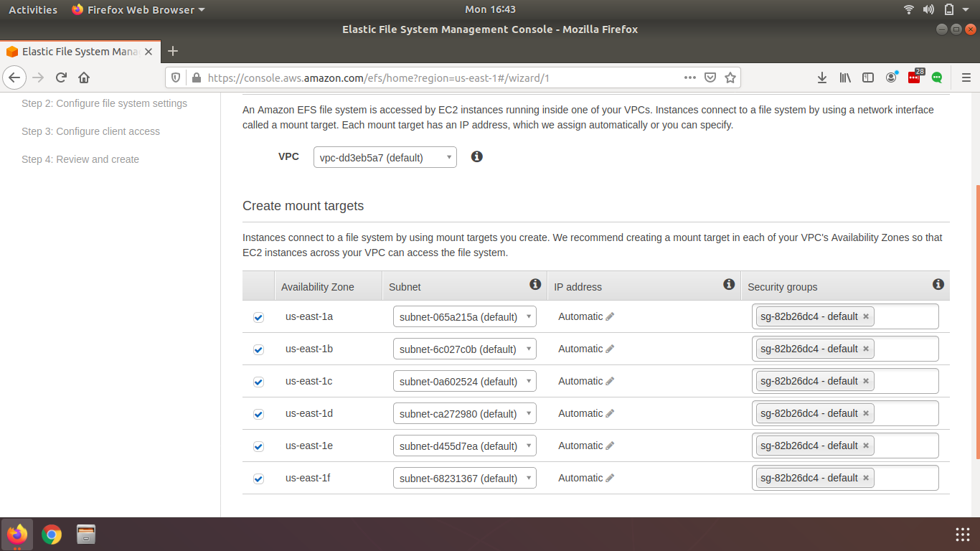Open subnet-6c027c0b dropdown
Image resolution: width=980 pixels, height=551 pixels.
pyautogui.click(x=465, y=349)
